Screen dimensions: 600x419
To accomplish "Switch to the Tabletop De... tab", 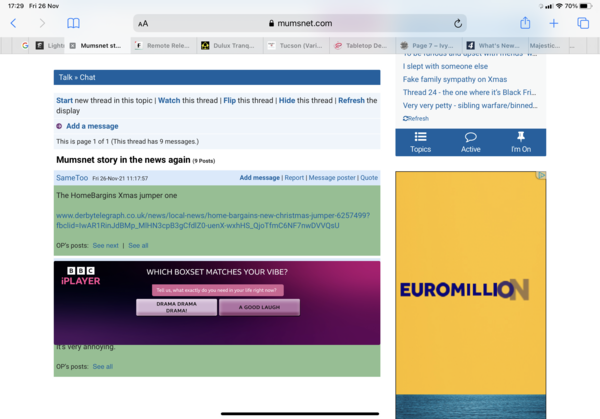I will click(x=365, y=45).
